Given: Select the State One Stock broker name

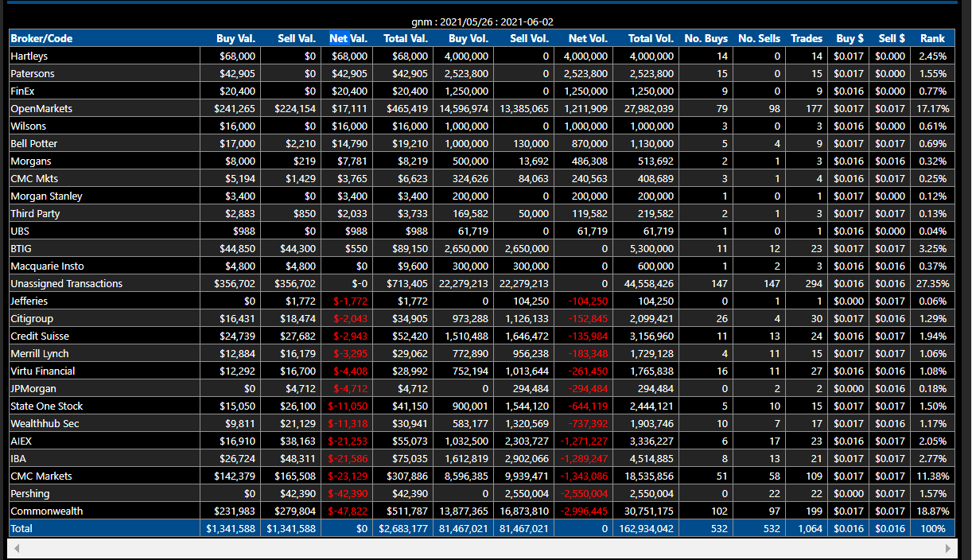Looking at the screenshot, I should [46, 406].
